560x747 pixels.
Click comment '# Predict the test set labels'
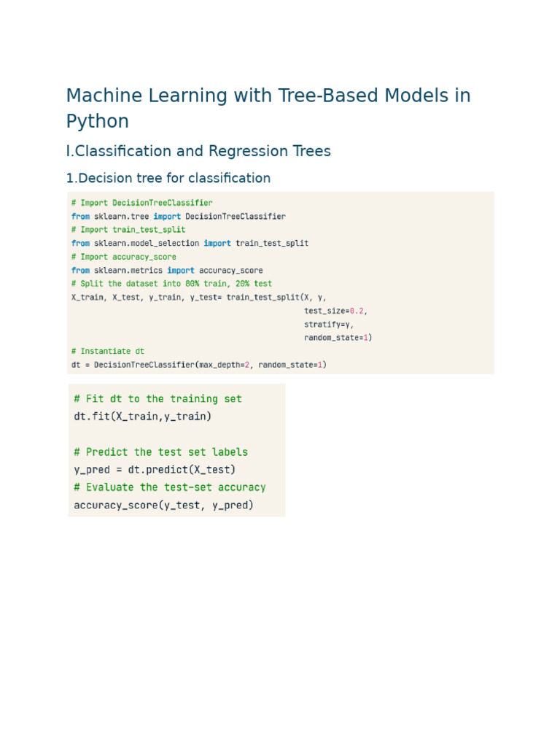(x=161, y=452)
